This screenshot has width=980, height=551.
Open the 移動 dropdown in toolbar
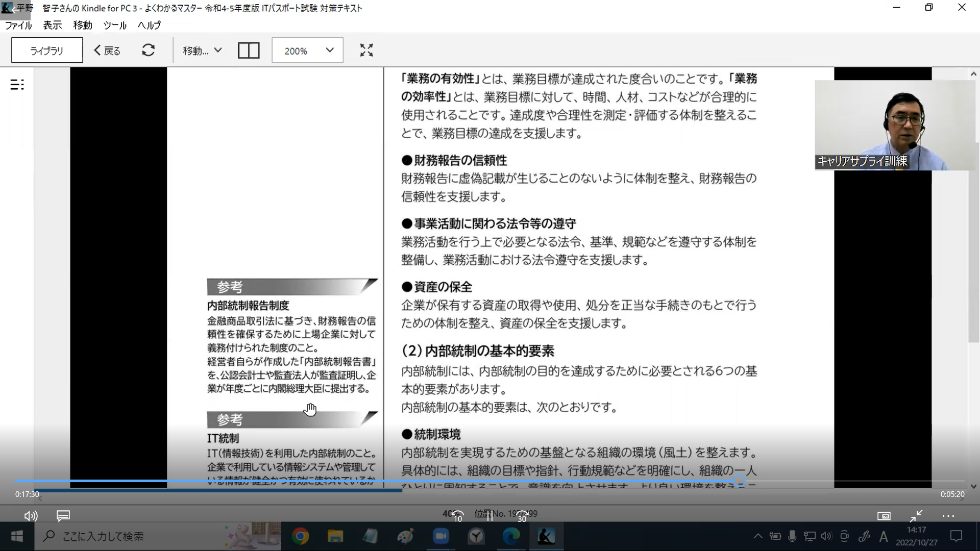[203, 51]
